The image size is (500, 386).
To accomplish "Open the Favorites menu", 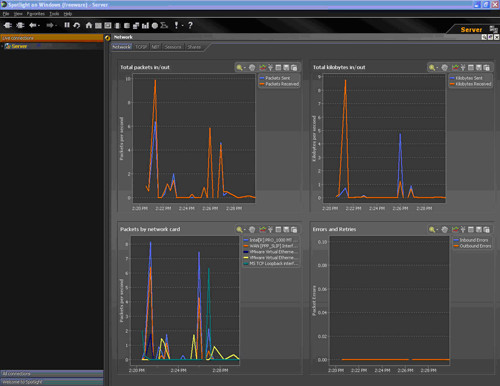I will pos(36,14).
